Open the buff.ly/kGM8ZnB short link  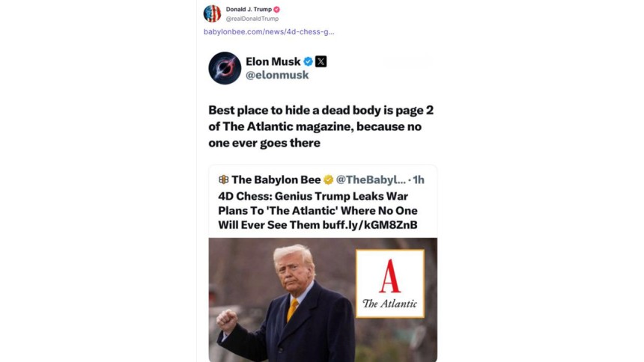(370, 225)
